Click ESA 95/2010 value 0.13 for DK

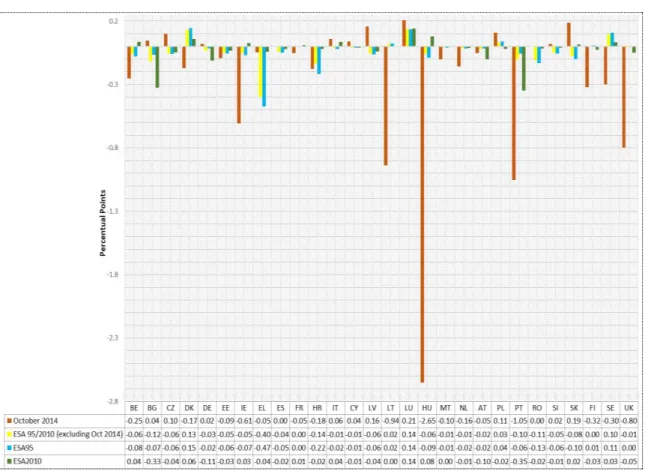[189, 434]
